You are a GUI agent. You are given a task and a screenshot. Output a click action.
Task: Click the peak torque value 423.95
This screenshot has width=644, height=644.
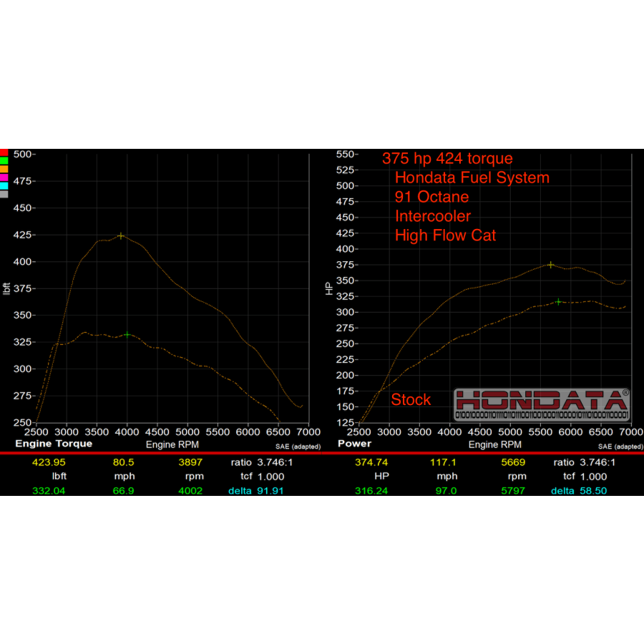pyautogui.click(x=49, y=462)
